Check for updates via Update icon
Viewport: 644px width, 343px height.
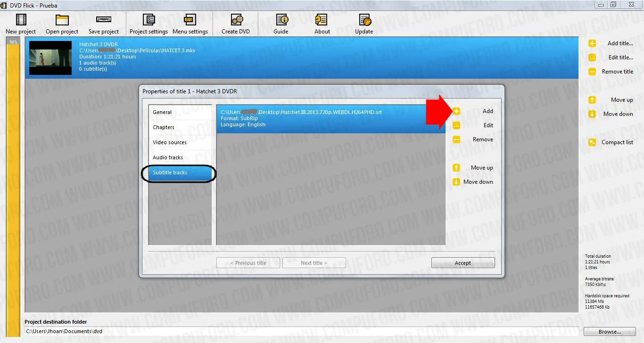click(x=363, y=24)
